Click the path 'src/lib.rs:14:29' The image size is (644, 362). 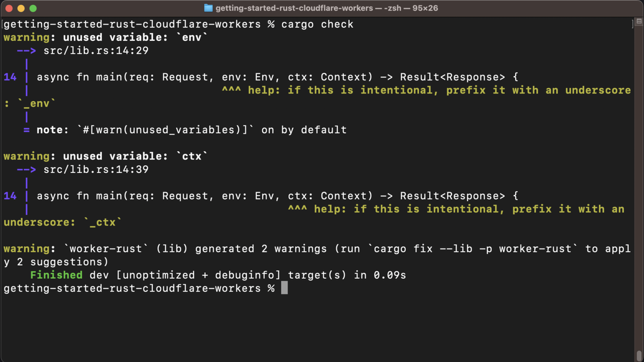click(x=96, y=51)
